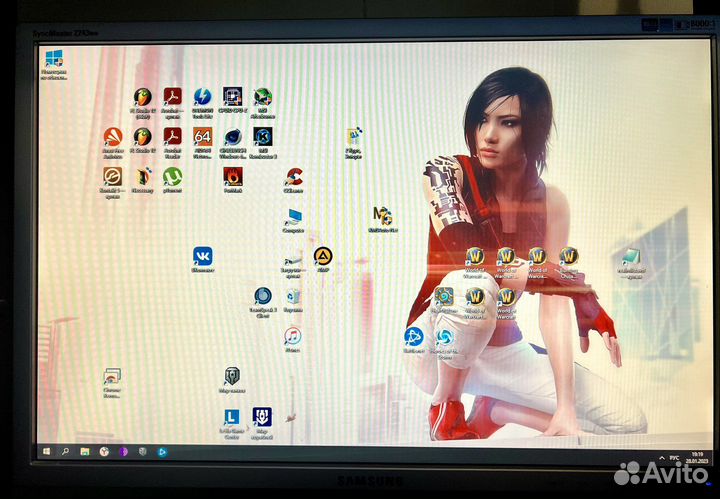The width and height of the screenshot is (720, 499).
Task: Select the brown square circular-logo shortcut icon
Action: click(112, 177)
